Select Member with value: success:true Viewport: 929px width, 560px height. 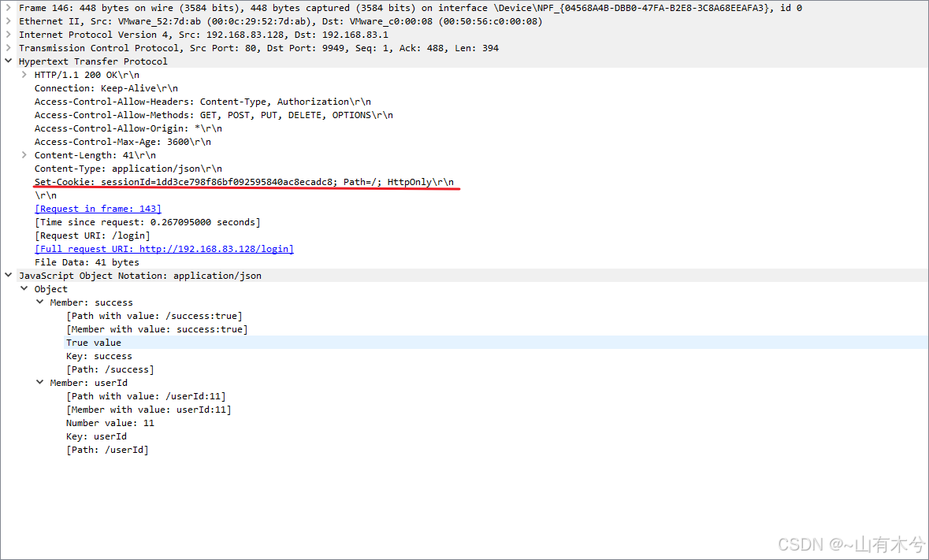coord(157,329)
